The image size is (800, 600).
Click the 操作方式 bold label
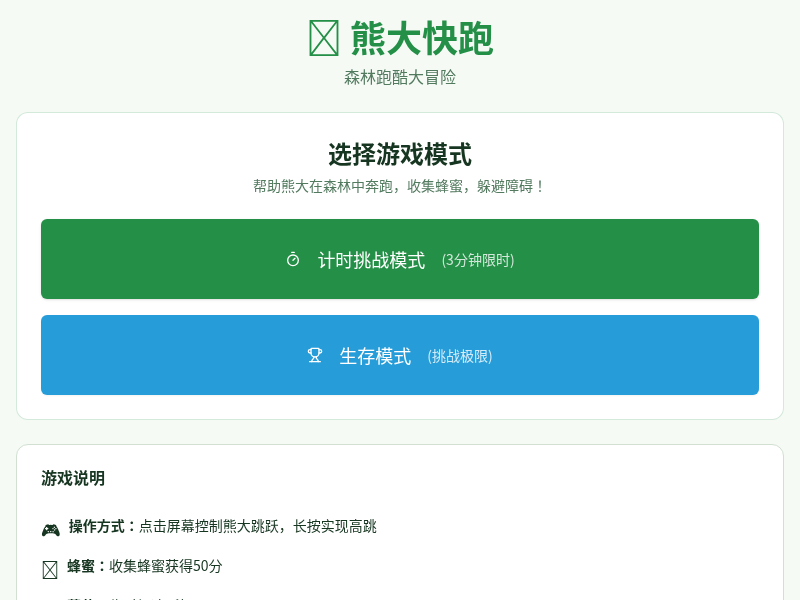coord(103,526)
